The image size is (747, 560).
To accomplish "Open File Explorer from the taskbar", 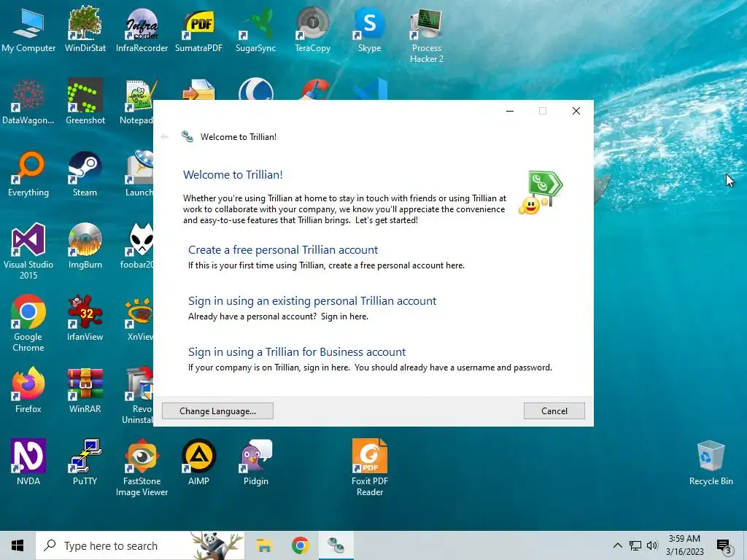I will [x=264, y=545].
